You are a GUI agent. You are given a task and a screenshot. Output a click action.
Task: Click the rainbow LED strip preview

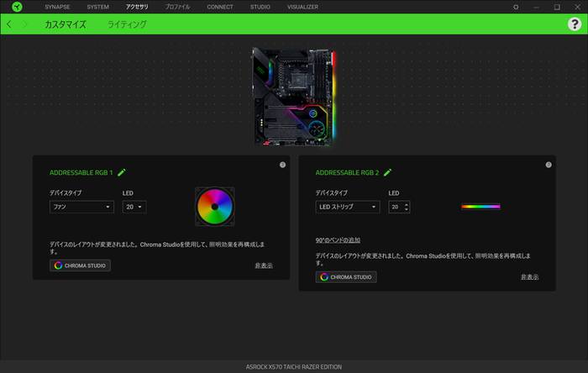click(480, 207)
